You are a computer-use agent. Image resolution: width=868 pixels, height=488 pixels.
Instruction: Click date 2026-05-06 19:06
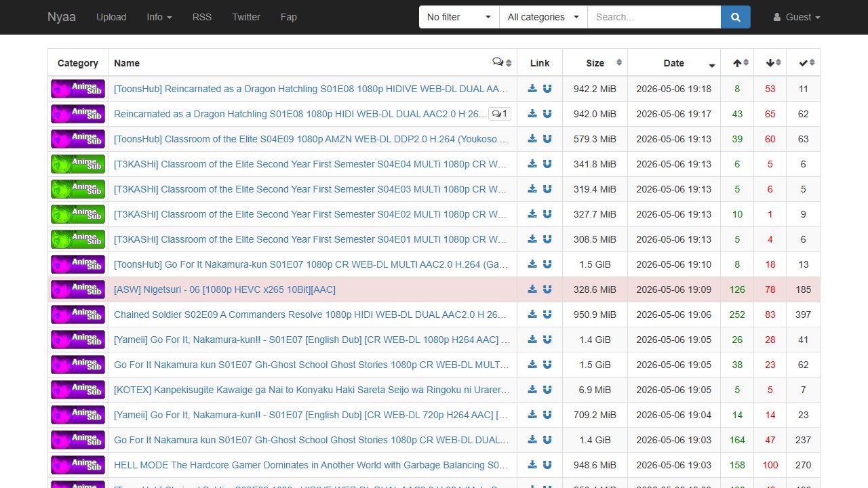click(674, 314)
